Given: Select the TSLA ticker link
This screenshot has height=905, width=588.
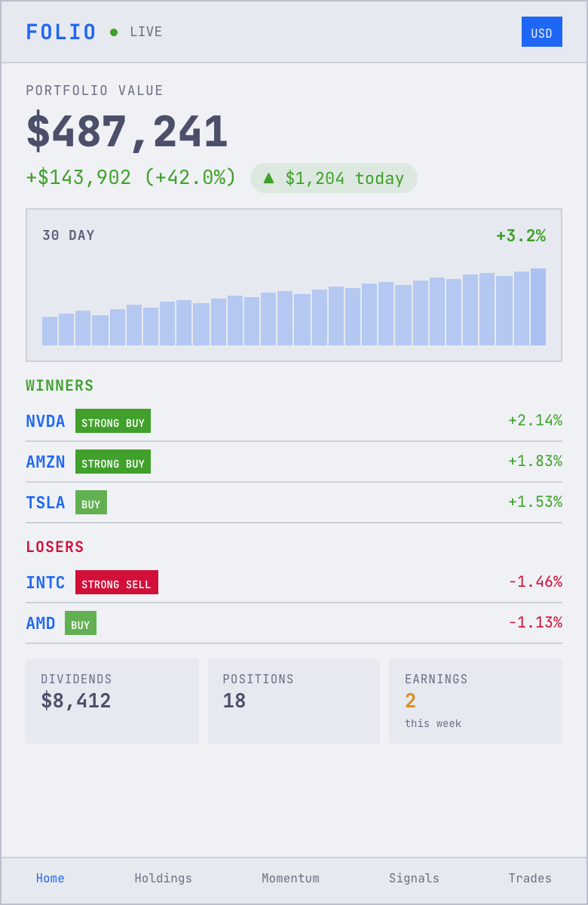Looking at the screenshot, I should click(45, 503).
